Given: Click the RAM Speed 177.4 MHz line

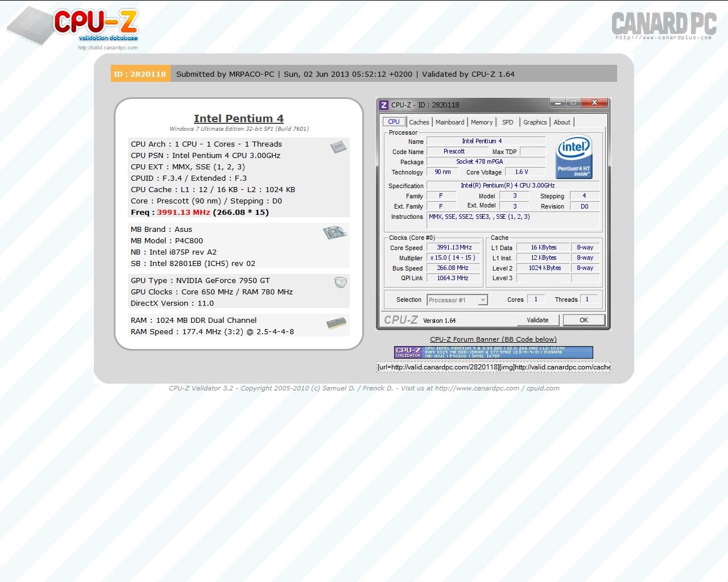Looking at the screenshot, I should coord(212,332).
